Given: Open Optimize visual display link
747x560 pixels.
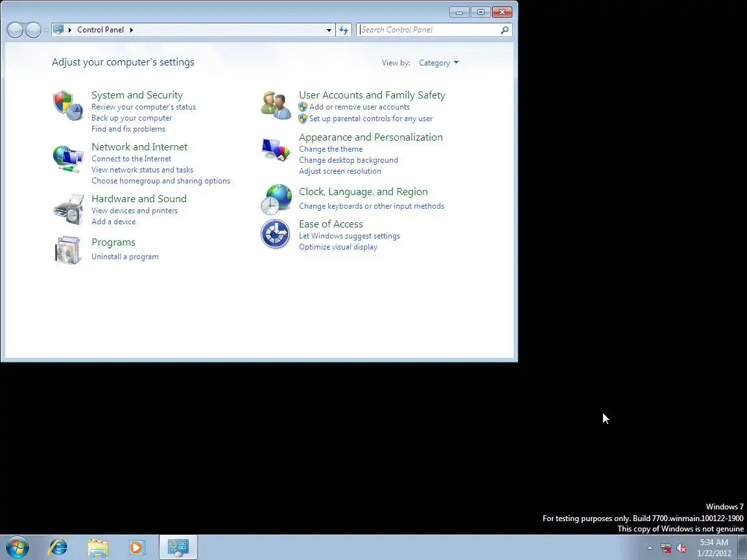Looking at the screenshot, I should (338, 247).
